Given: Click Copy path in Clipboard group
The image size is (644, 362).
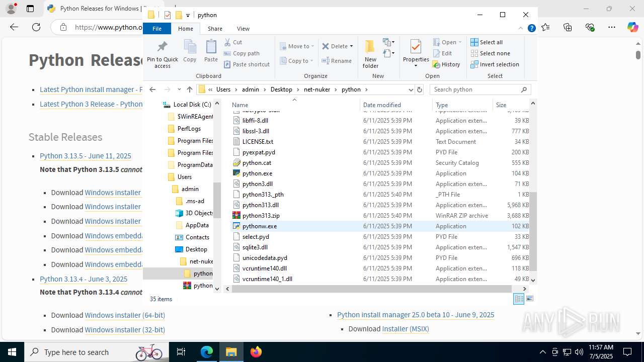Looking at the screenshot, I should tap(242, 53).
